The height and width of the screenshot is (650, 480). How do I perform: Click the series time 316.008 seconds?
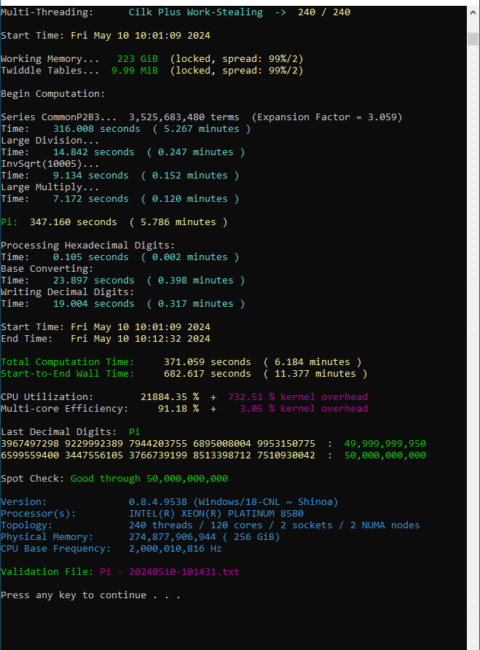97,129
